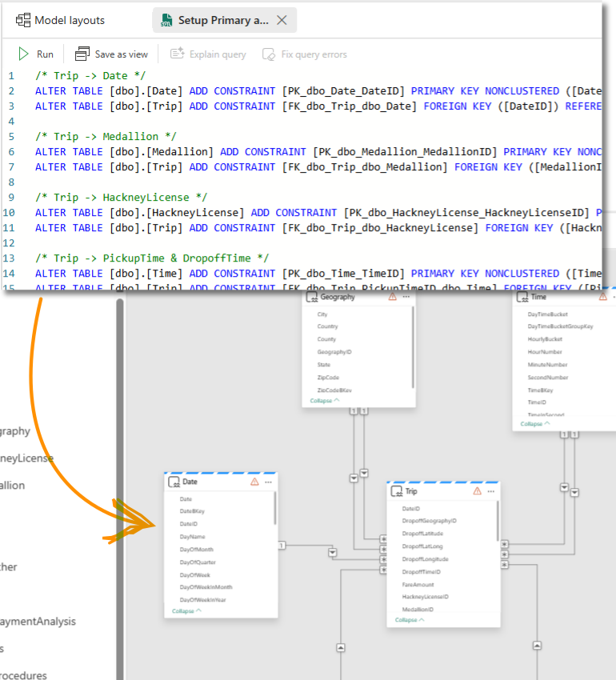
Task: Switch to Model layouts tab
Action: [61, 20]
